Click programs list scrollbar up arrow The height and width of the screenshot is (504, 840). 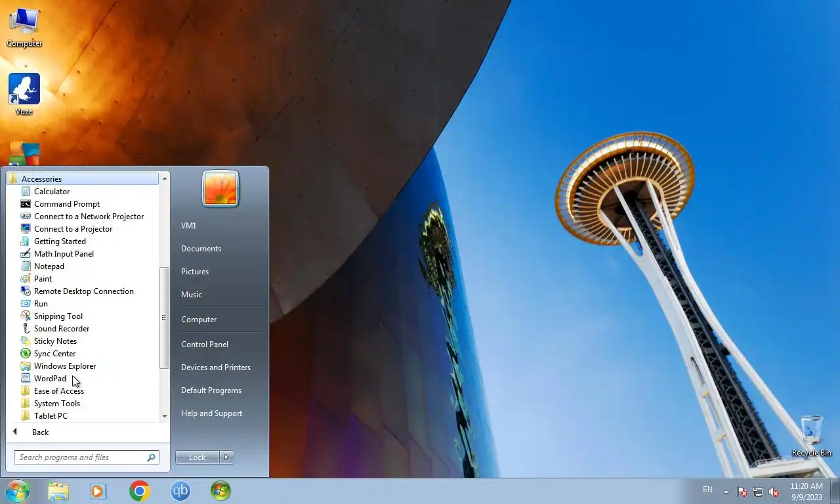click(164, 178)
